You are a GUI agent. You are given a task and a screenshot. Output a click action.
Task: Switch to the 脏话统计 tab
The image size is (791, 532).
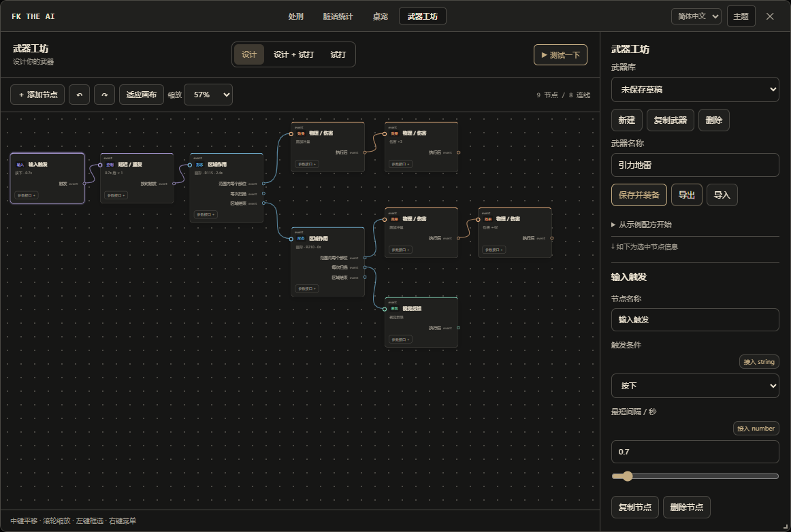(x=338, y=16)
